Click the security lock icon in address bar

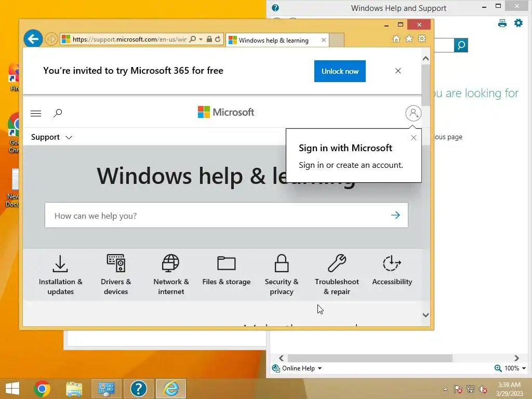(209, 39)
